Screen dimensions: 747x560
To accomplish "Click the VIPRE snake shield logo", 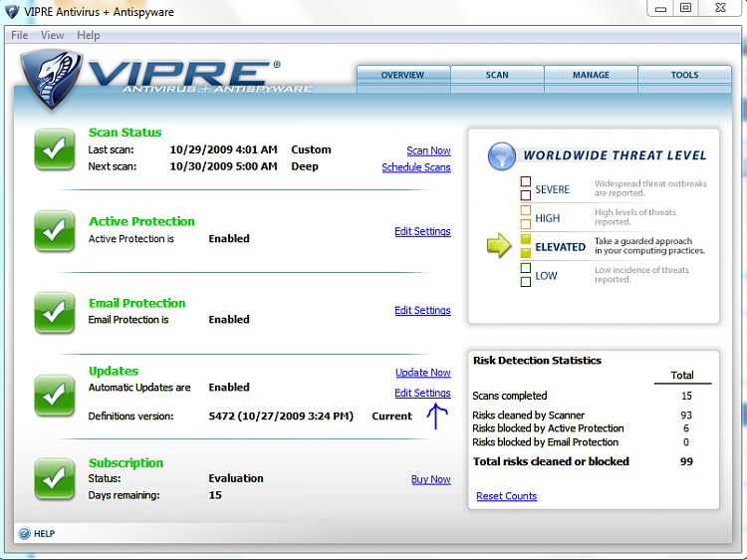I will (x=51, y=79).
